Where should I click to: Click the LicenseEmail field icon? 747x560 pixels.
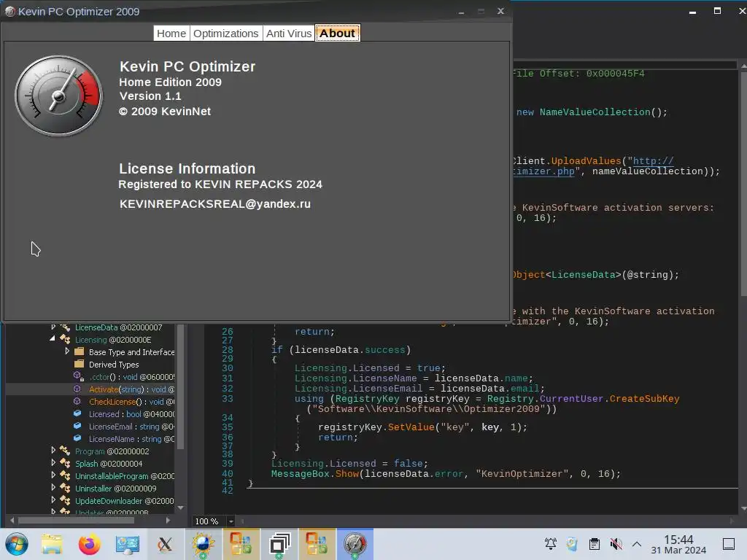[x=77, y=426]
